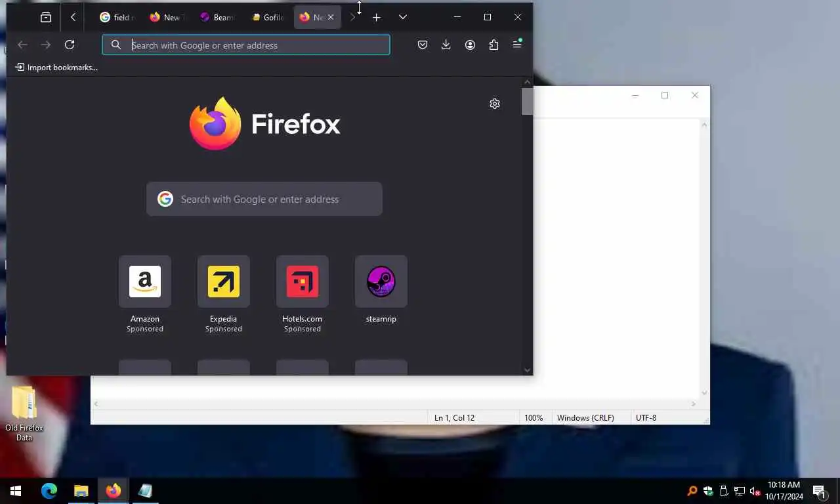Switch to the Google 'field' tab
This screenshot has width=840, height=504.
pyautogui.click(x=117, y=18)
